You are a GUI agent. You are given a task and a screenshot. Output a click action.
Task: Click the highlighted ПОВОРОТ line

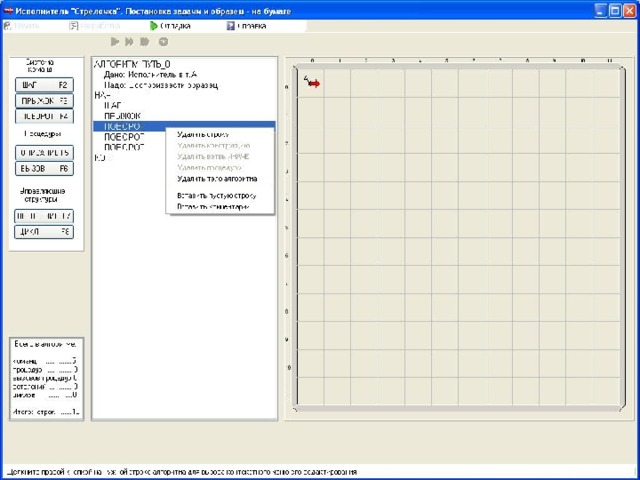(184, 126)
